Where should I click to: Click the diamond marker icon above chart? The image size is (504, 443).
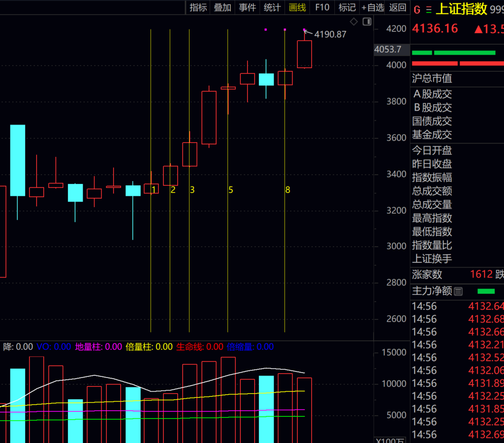tap(353, 22)
